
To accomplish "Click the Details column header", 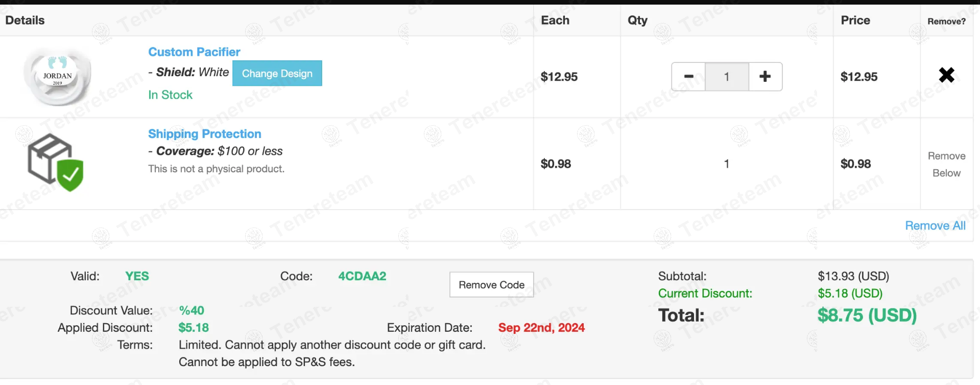I will tap(25, 20).
